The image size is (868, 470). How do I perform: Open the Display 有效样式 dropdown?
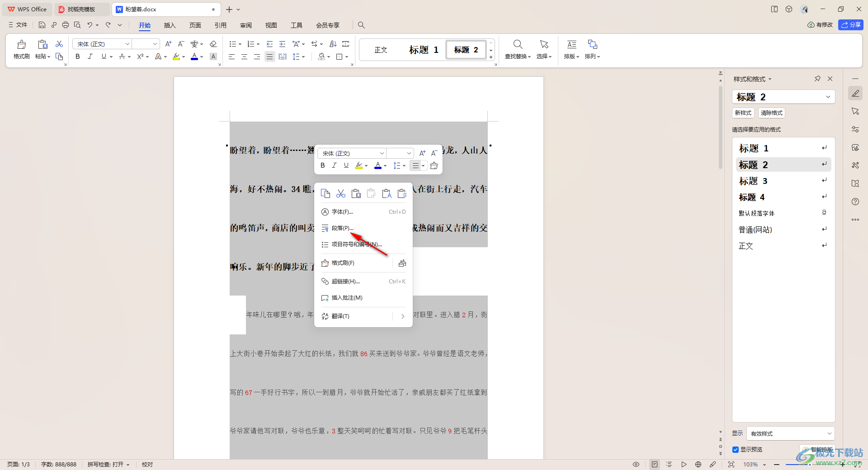(x=790, y=433)
